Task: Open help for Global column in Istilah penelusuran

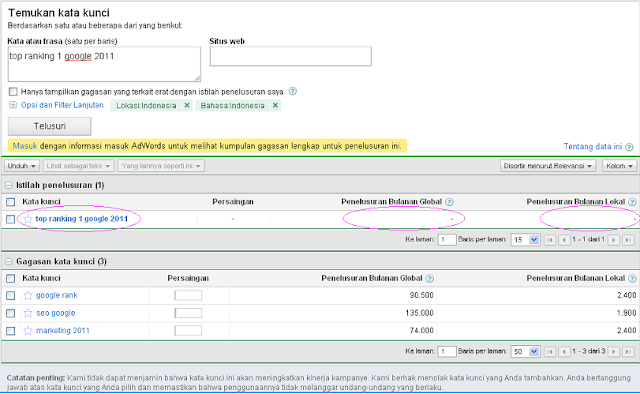Action: click(x=449, y=202)
